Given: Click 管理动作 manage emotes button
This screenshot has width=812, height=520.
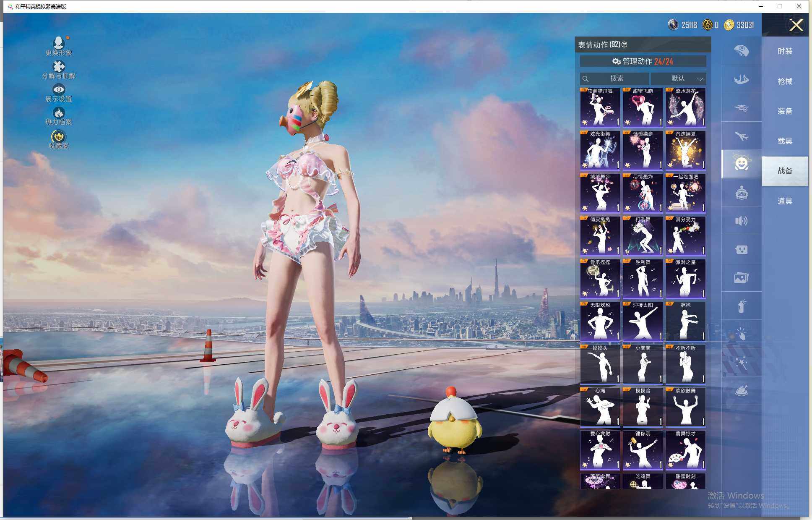Looking at the screenshot, I should [x=643, y=61].
